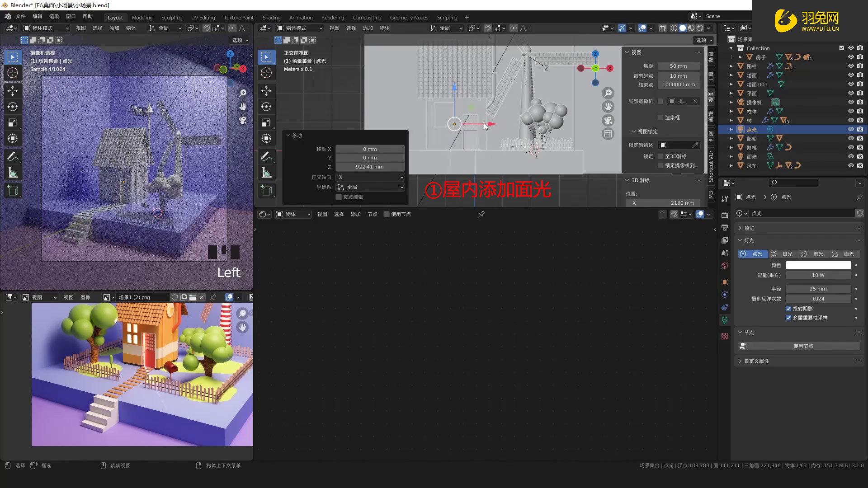
Task: Enable 使用节点 checkbox in node editor
Action: point(387,214)
